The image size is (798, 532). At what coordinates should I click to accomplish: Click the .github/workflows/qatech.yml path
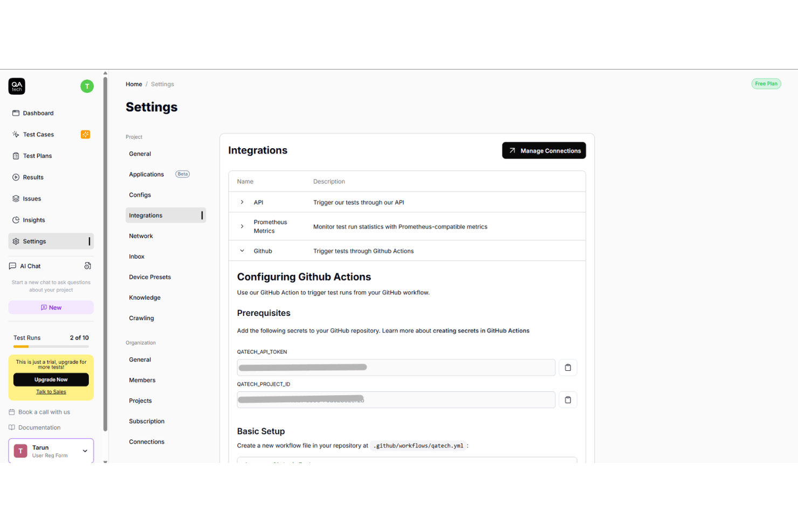point(419,446)
